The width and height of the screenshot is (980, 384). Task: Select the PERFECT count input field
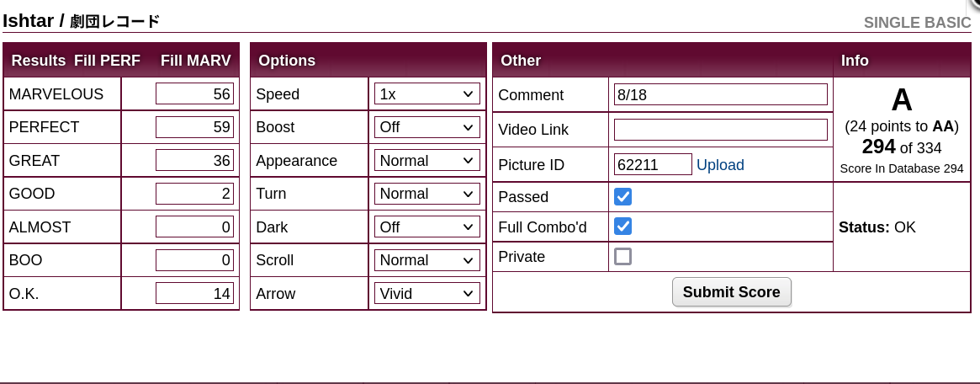pos(194,127)
